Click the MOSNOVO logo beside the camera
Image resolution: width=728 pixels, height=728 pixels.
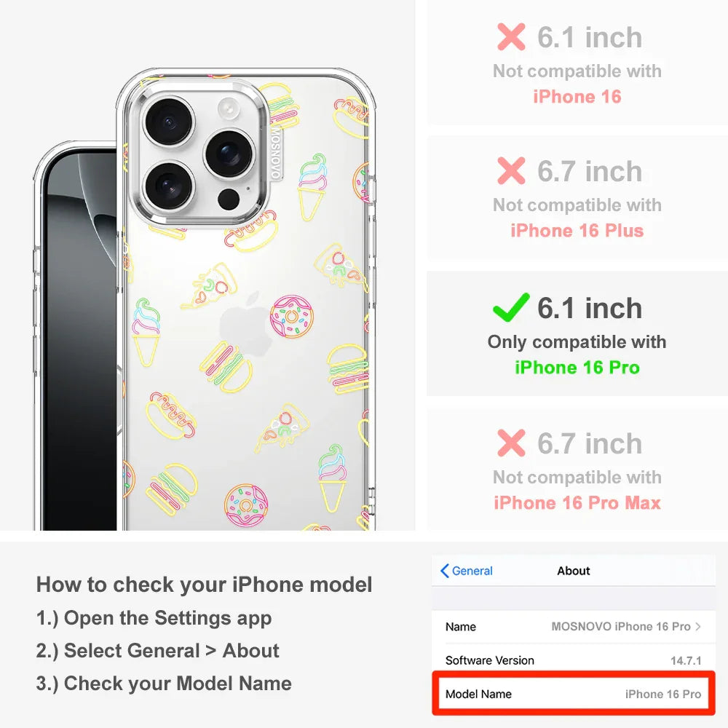tap(276, 154)
